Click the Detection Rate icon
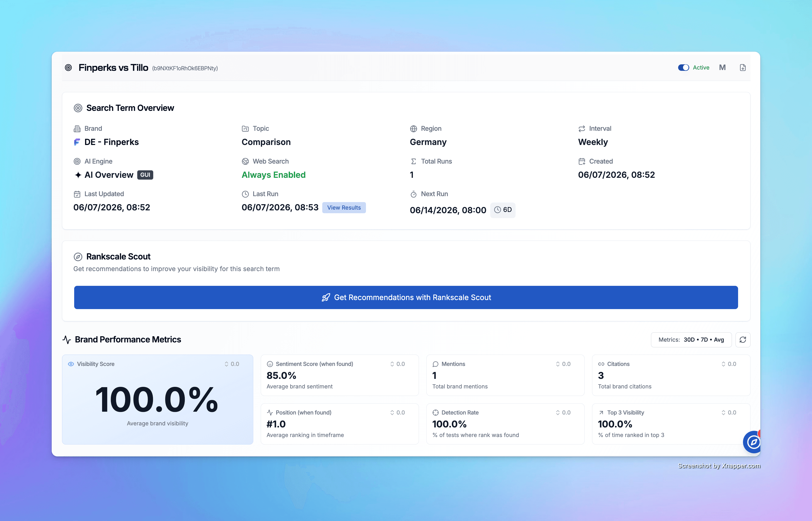The width and height of the screenshot is (812, 521). (x=435, y=412)
